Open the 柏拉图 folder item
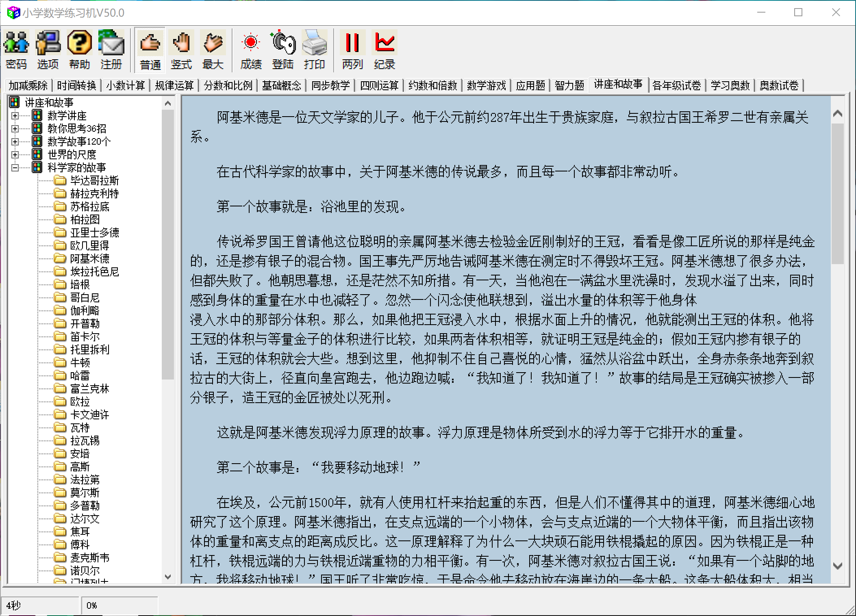Viewport: 856px width, 616px height. point(85,220)
